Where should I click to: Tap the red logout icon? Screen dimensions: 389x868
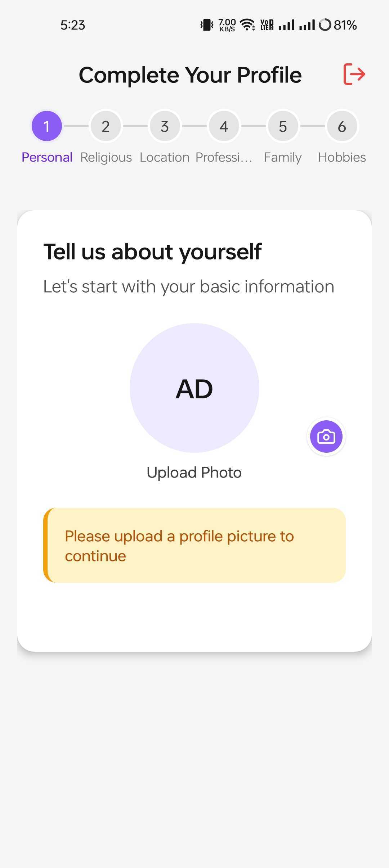point(354,74)
